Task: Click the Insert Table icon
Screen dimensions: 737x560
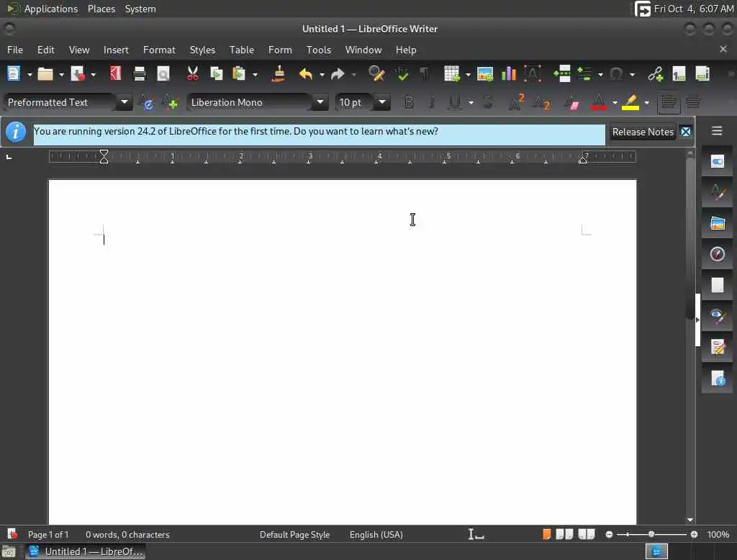Action: click(452, 74)
